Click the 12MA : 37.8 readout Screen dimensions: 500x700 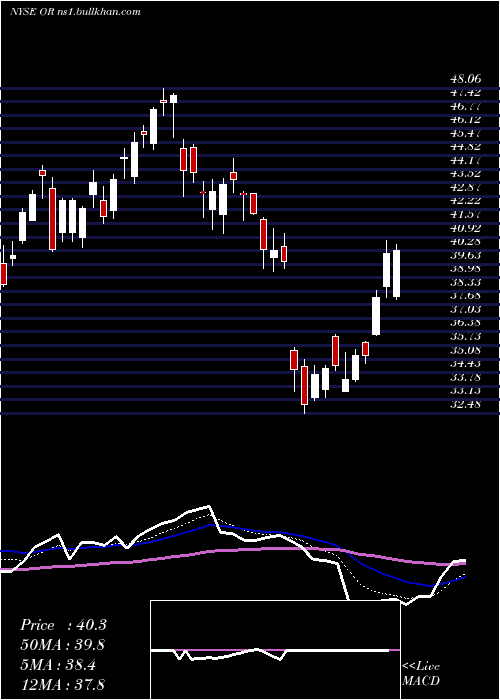point(63,685)
